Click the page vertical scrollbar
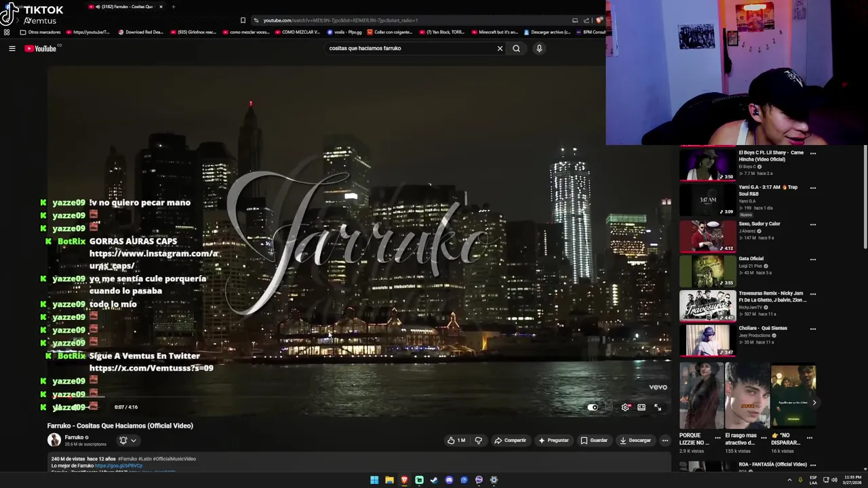This screenshot has width=868, height=488. click(x=865, y=197)
